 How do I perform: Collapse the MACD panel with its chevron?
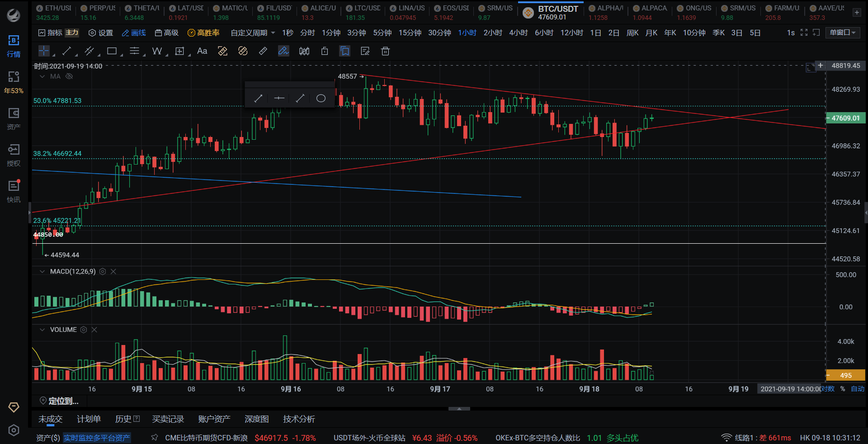(x=42, y=272)
